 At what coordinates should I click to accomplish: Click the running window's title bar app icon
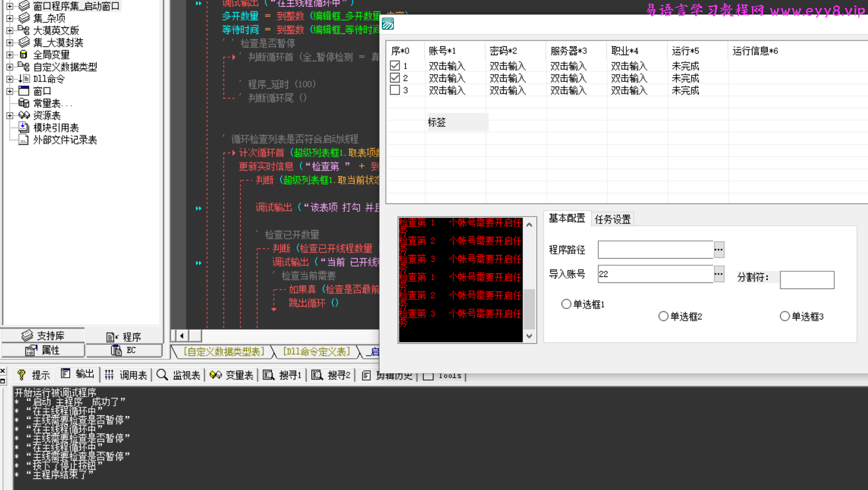point(388,24)
